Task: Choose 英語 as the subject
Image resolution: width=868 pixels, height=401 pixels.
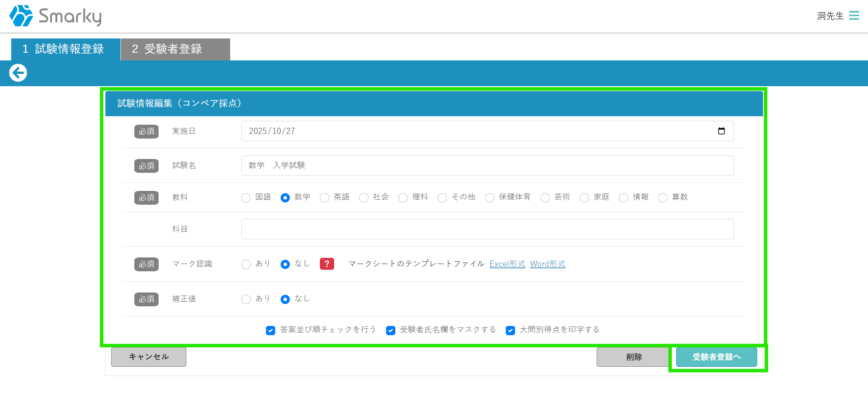Action: [324, 198]
